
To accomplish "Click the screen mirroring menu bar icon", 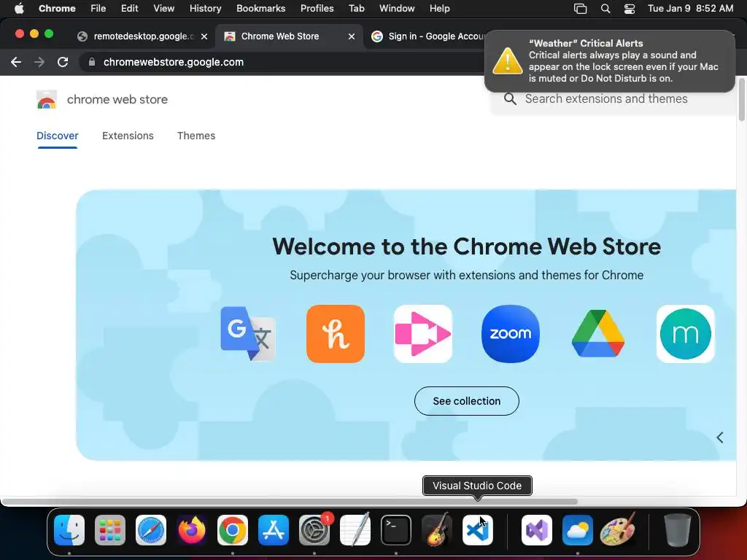I will 580,9.
